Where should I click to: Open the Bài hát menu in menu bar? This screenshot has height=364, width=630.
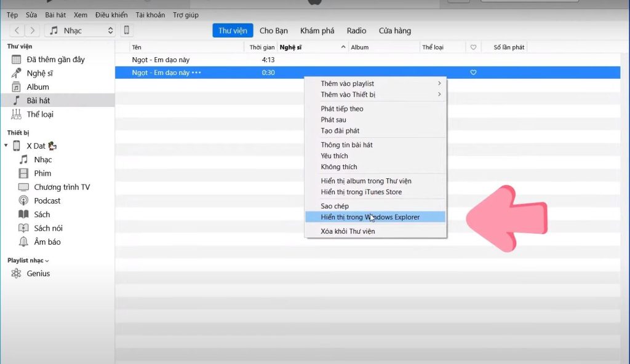tap(55, 15)
